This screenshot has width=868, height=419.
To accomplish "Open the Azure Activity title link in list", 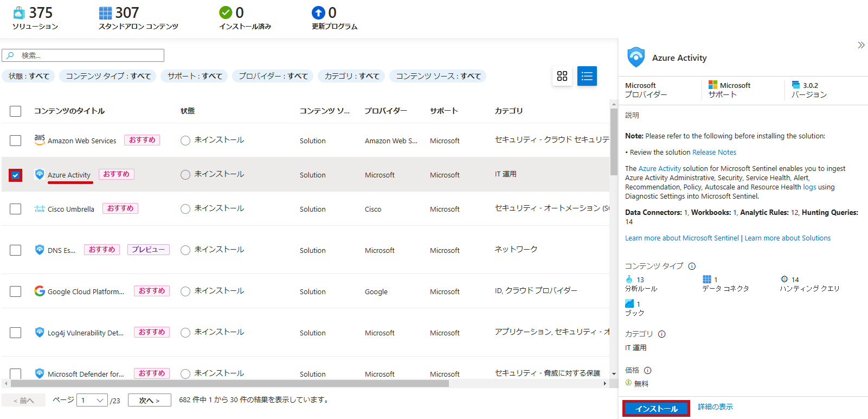I will [x=69, y=175].
